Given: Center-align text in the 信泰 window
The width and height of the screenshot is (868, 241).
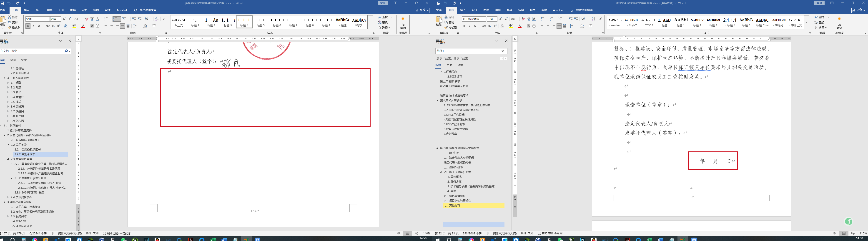Looking at the screenshot, I should (112, 26).
